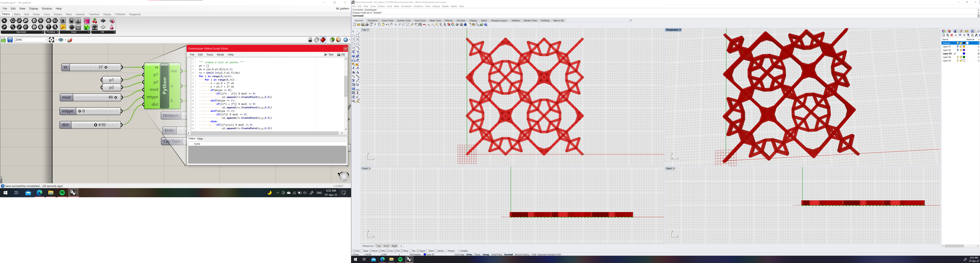980x263 pixels.
Task: Click the green checkered gradient component icon
Action: (x=87, y=27)
